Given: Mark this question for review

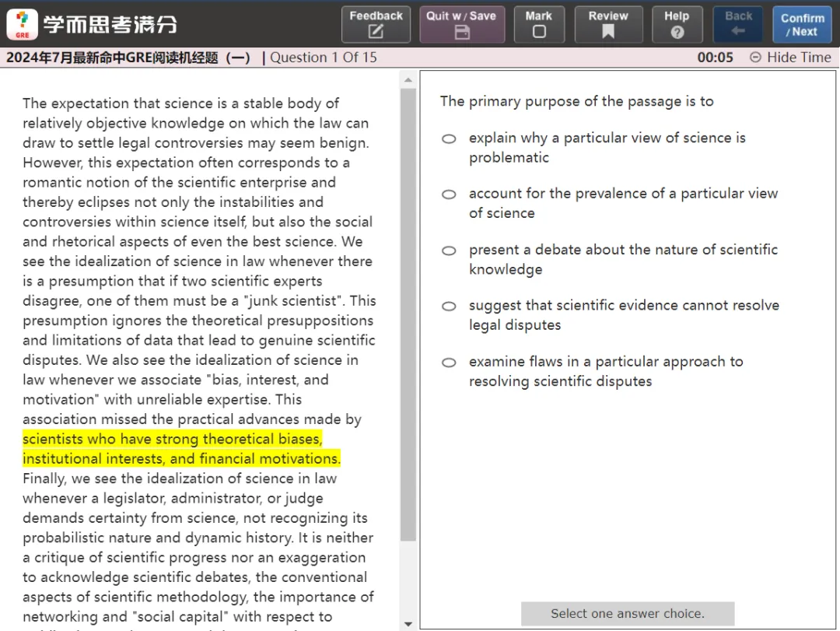Looking at the screenshot, I should pyautogui.click(x=538, y=24).
